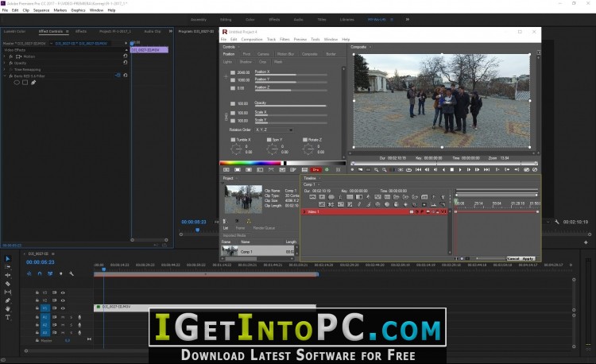596x364 pixels.
Task: Expand the Opacity effect properties
Action: click(5, 63)
